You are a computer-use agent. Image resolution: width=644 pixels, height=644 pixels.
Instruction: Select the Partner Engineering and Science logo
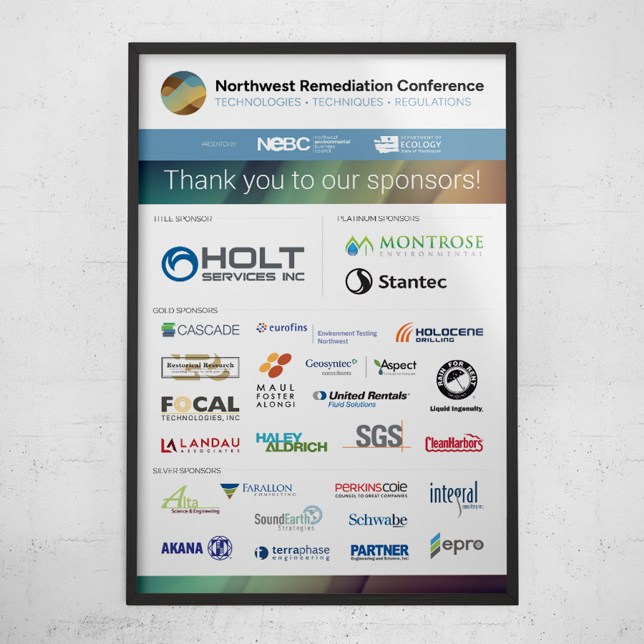click(x=379, y=552)
